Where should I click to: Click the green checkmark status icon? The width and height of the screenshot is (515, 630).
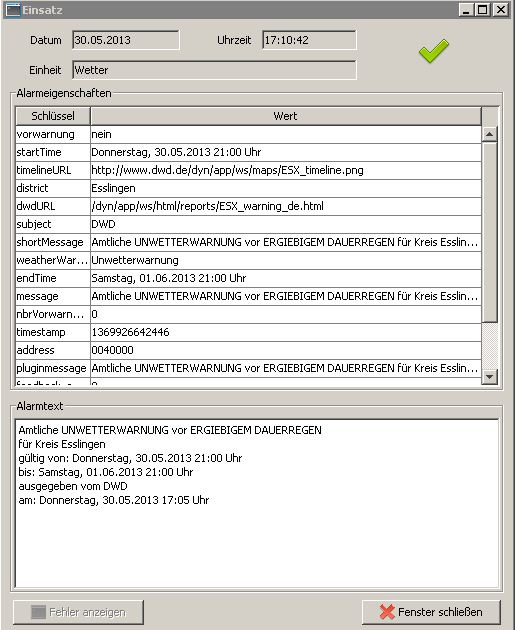point(433,51)
